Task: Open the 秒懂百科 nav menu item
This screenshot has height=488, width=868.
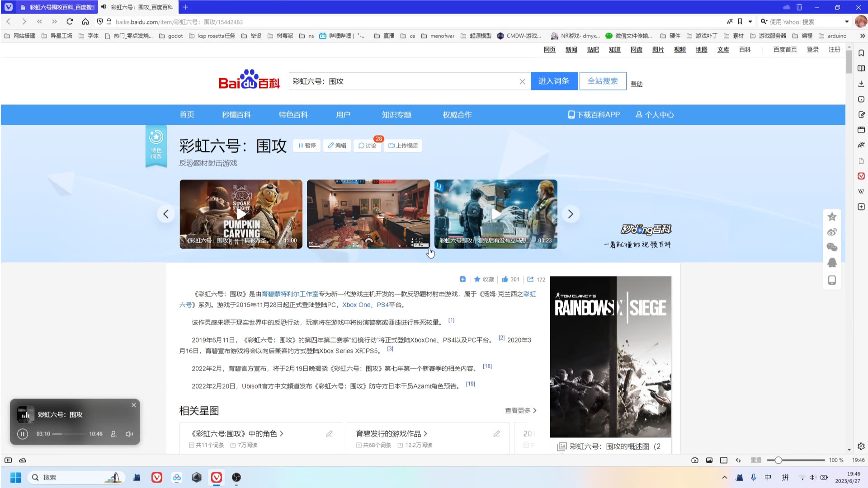Action: point(236,115)
